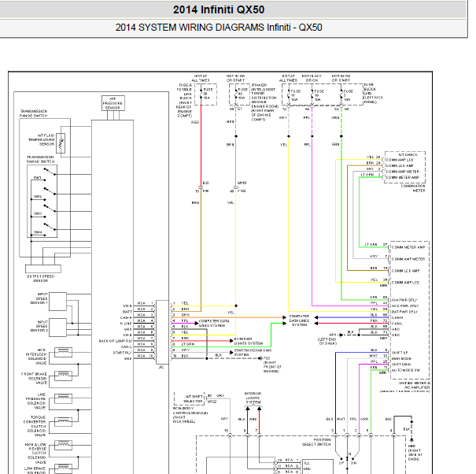The width and height of the screenshot is (476, 474).
Task: Click the ACC PWR SPLY terminal label
Action: point(405,306)
